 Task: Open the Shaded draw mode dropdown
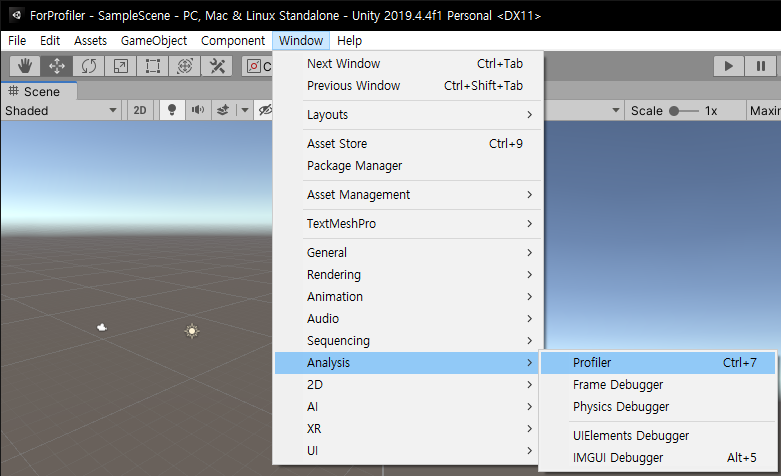(61, 111)
